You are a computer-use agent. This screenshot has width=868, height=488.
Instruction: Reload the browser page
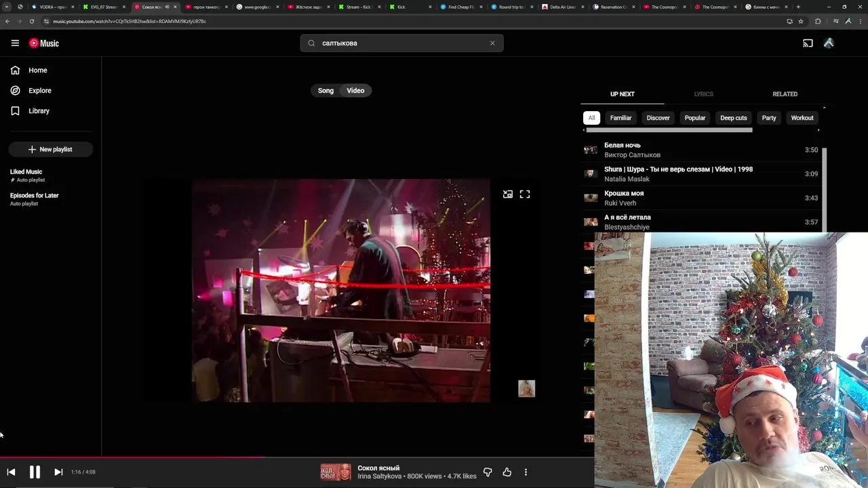[32, 21]
